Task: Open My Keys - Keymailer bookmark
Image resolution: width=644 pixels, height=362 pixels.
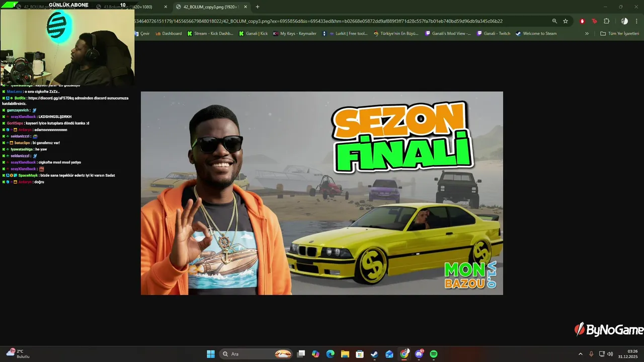Action: pyautogui.click(x=294, y=34)
